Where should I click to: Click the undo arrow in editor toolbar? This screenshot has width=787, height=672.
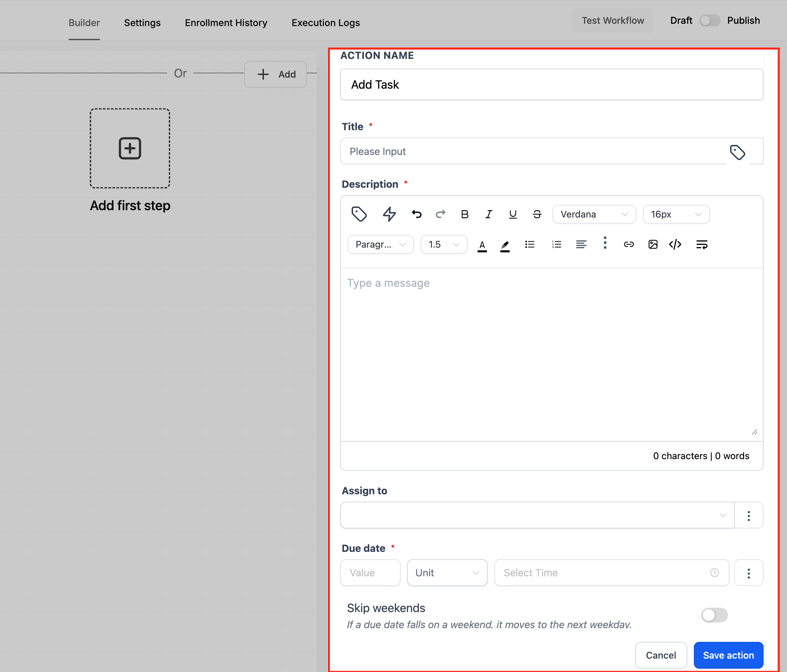click(417, 215)
